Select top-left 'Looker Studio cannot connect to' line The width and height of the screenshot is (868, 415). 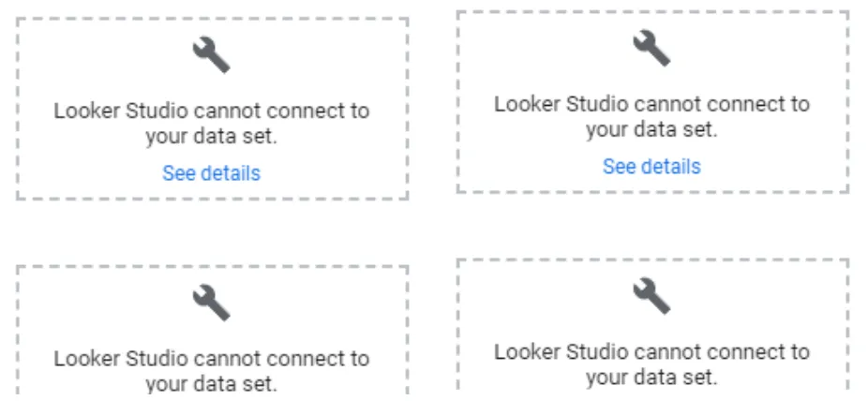[212, 111]
